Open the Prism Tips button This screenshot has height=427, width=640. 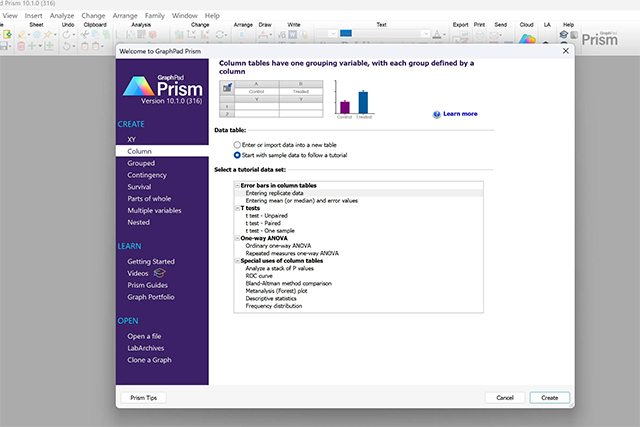pyautogui.click(x=143, y=397)
